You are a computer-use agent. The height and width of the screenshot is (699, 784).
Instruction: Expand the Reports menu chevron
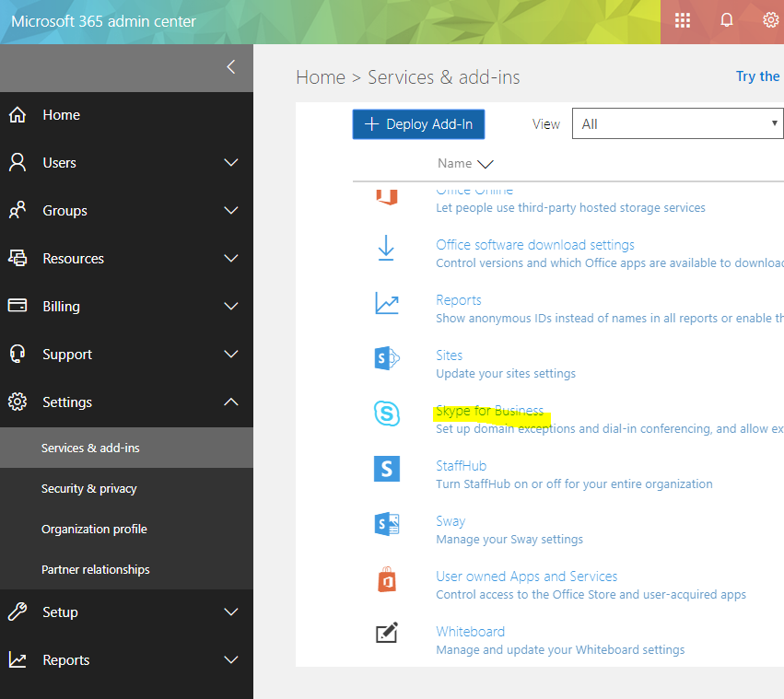coord(231,659)
